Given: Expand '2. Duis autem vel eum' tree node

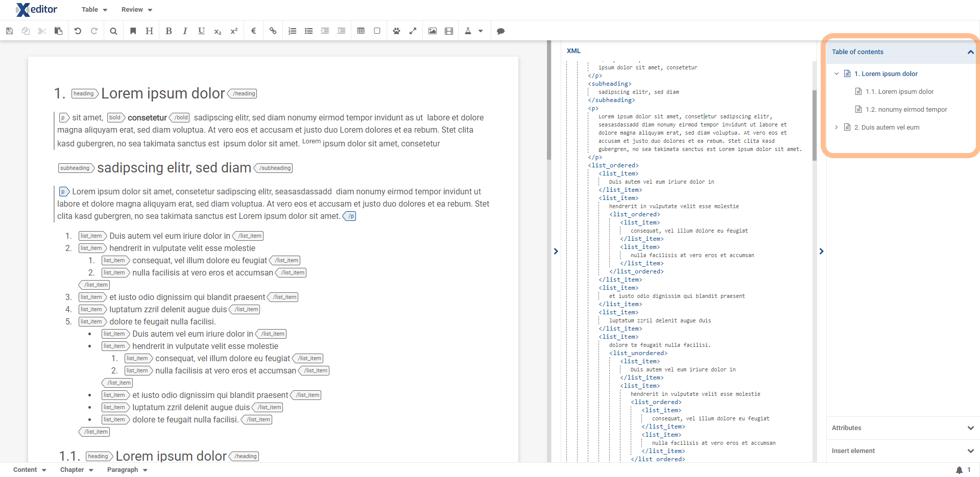Looking at the screenshot, I should (836, 128).
